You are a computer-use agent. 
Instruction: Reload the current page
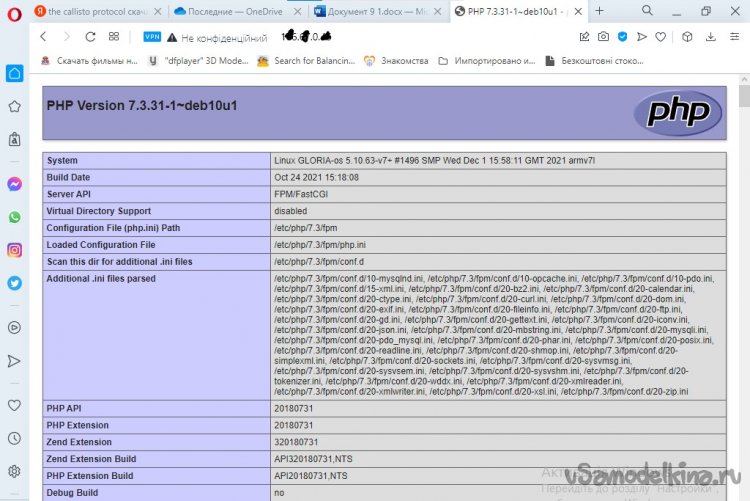(x=91, y=36)
